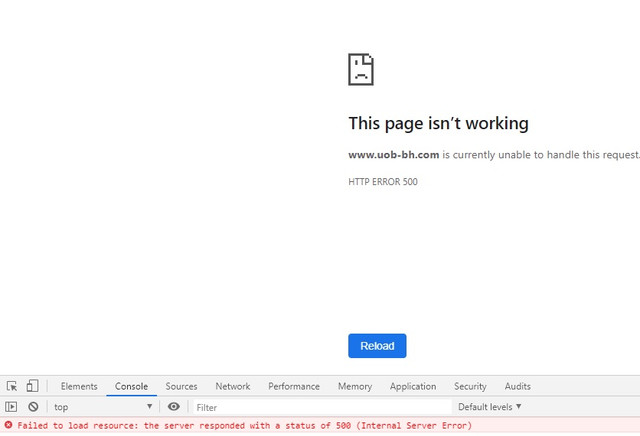Viewport: 640px width, 436px height.
Task: Click the Failed to load resource error message
Action: [244, 425]
